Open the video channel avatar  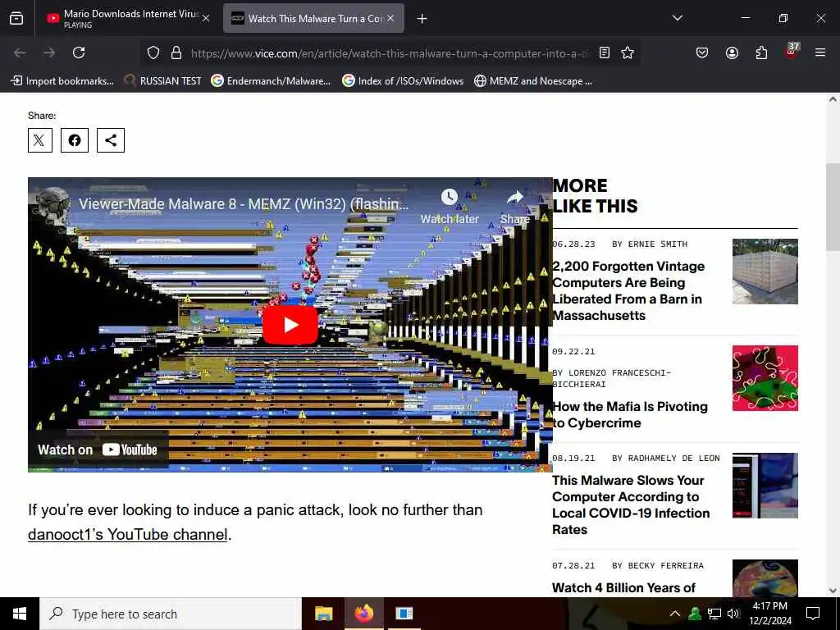(x=54, y=203)
